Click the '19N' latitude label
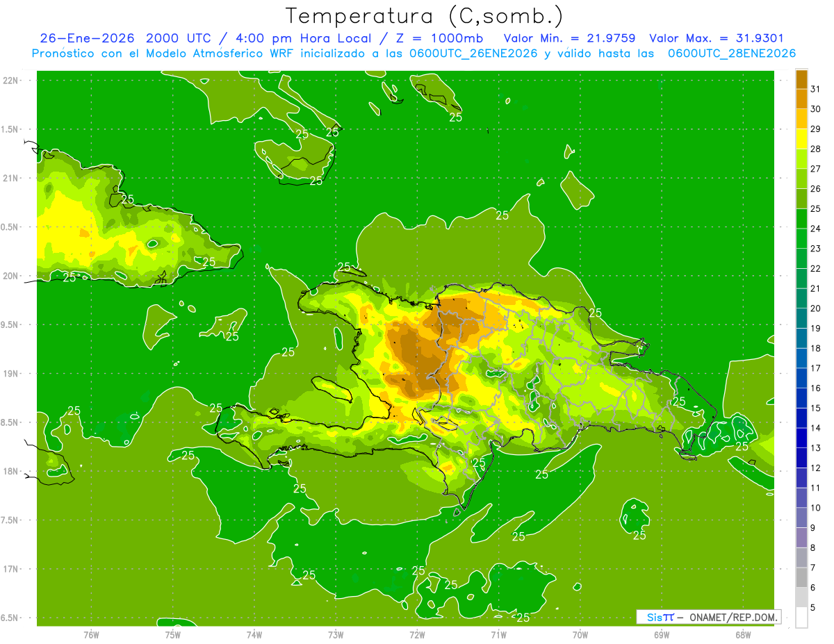 (11, 374)
